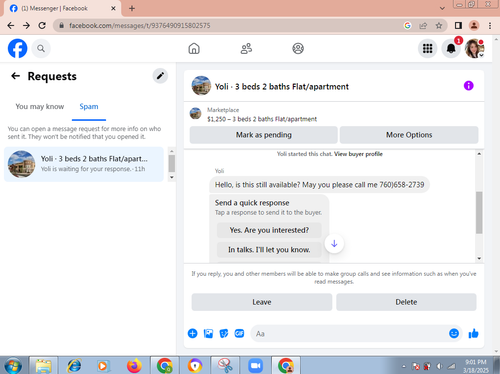
Task: Open Chrome three-dot menu
Action: click(490, 25)
